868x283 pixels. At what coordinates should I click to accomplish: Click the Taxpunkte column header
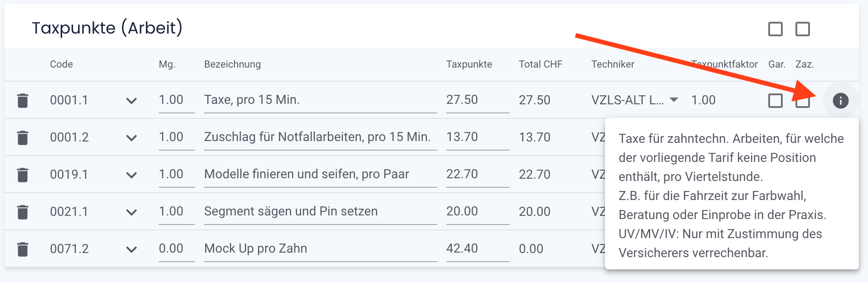pos(469,64)
